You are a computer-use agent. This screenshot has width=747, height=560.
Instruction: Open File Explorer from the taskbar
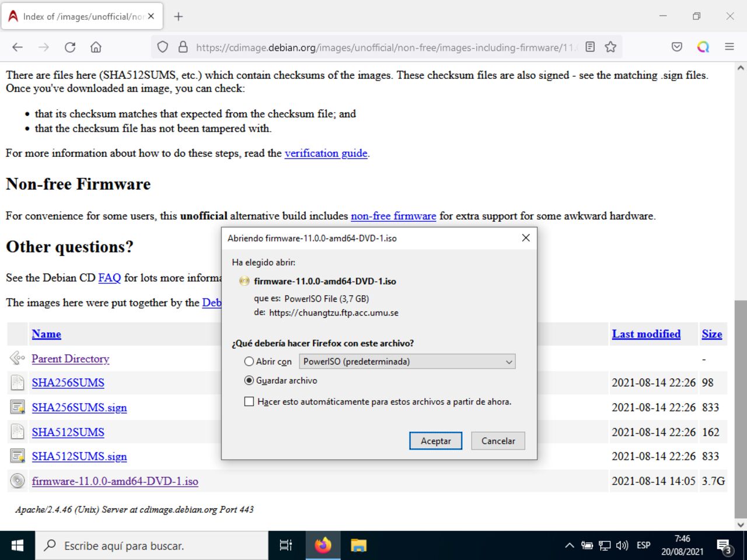358,545
